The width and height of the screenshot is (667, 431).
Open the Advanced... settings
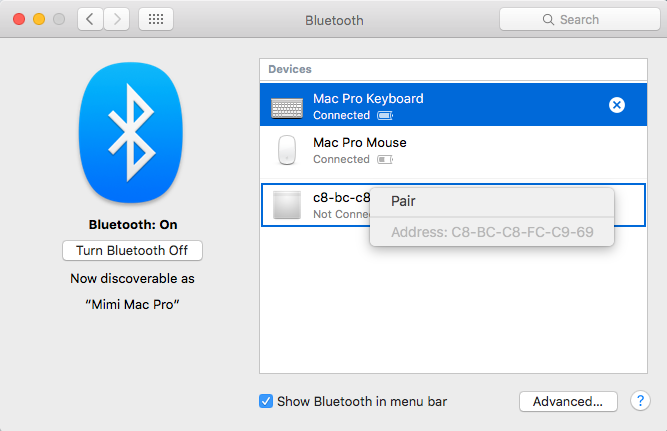pyautogui.click(x=568, y=401)
